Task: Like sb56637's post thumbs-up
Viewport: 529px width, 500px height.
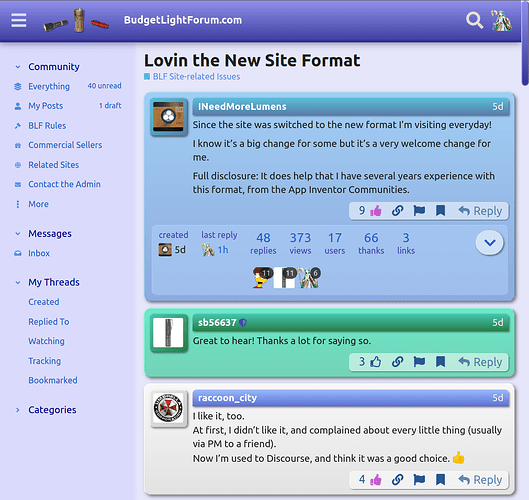Action: click(375, 362)
